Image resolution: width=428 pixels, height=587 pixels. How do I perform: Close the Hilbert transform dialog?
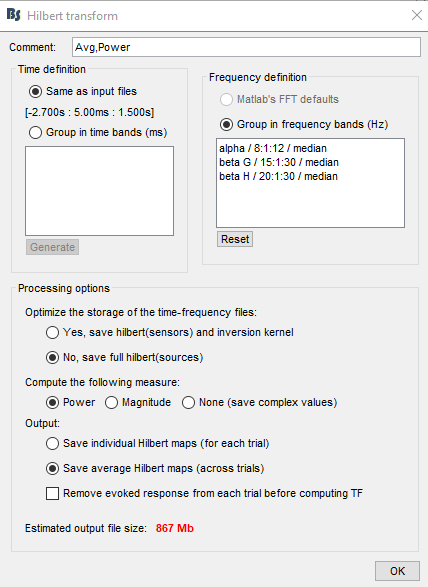click(x=417, y=15)
